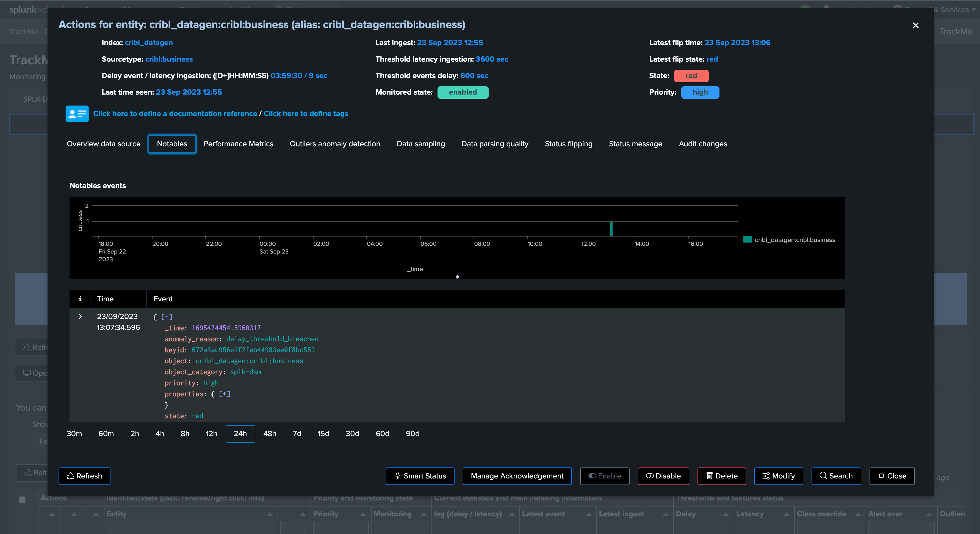This screenshot has width=980, height=534.
Task: Click the define tags link
Action: 306,113
